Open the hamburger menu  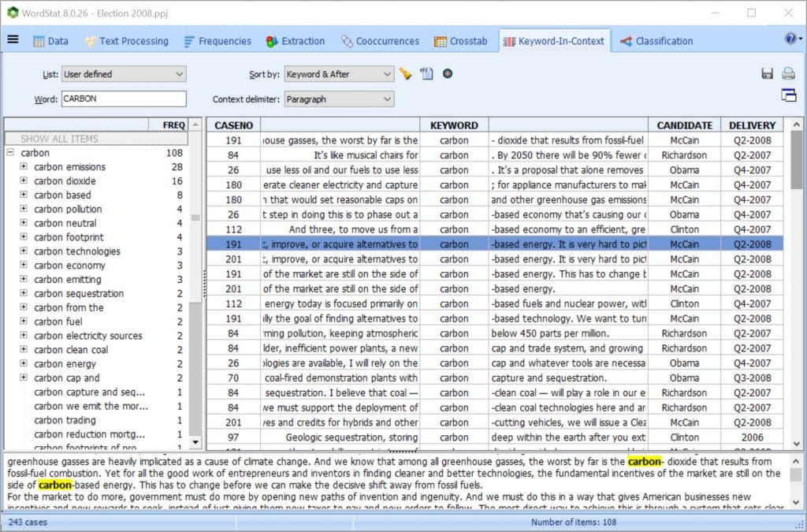click(13, 40)
